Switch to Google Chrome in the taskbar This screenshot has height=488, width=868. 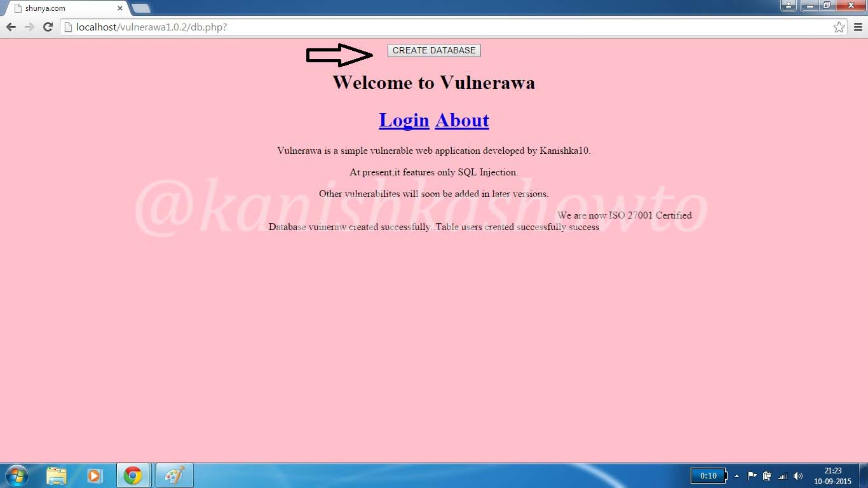(x=133, y=475)
